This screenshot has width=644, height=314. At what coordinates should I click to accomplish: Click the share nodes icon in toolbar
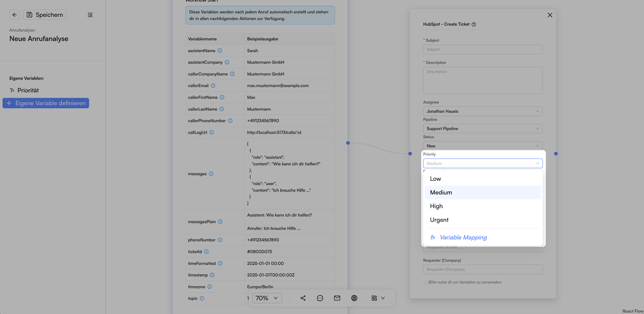pos(303,298)
